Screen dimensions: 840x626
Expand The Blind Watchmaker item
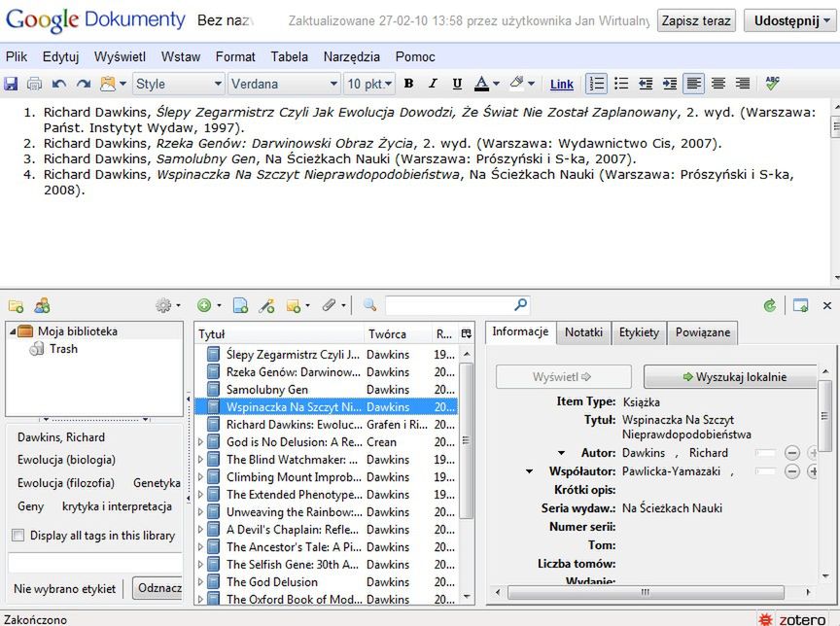200,460
